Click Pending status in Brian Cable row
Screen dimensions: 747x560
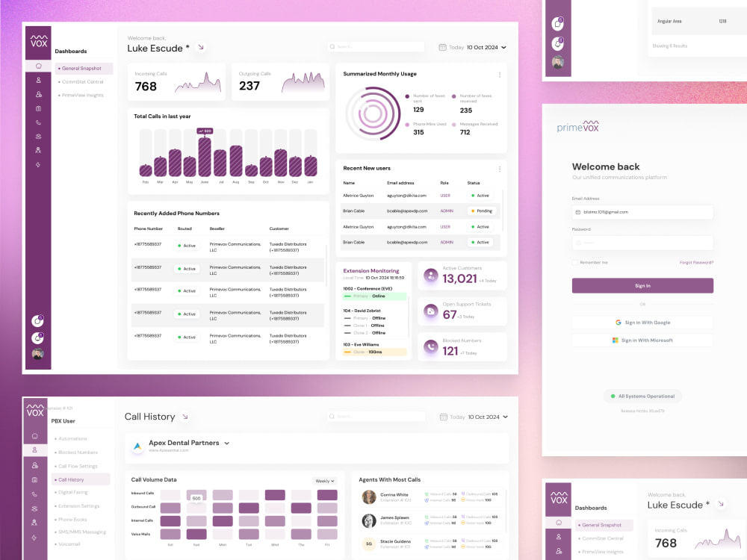pyautogui.click(x=482, y=211)
